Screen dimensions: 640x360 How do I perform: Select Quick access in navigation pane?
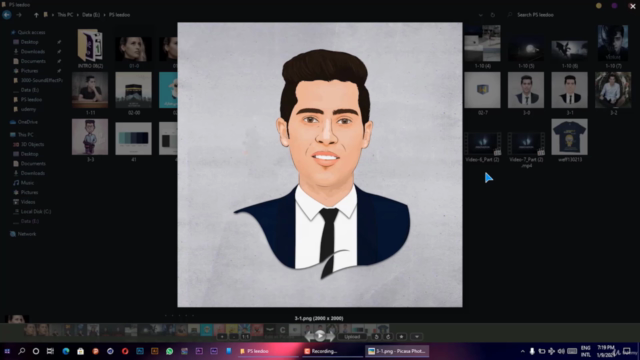coord(31,32)
